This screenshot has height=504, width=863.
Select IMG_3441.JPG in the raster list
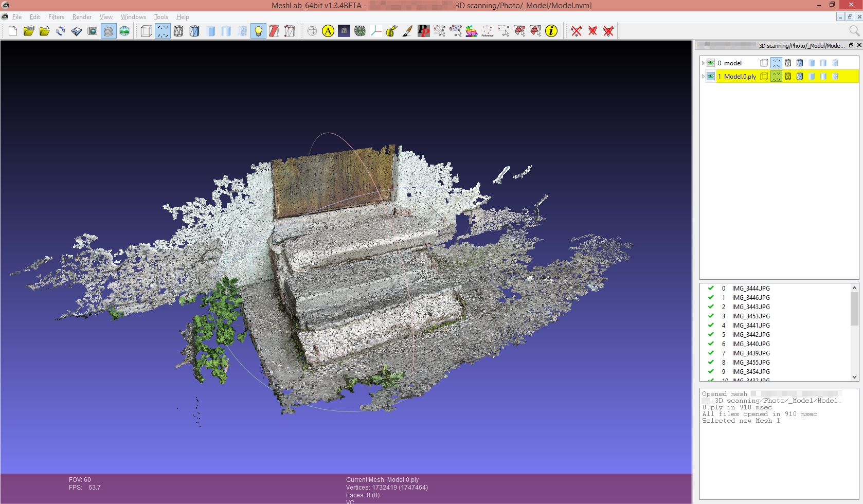tap(751, 326)
